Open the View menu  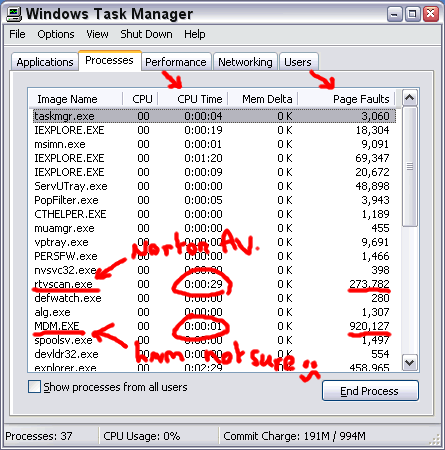coord(97,34)
